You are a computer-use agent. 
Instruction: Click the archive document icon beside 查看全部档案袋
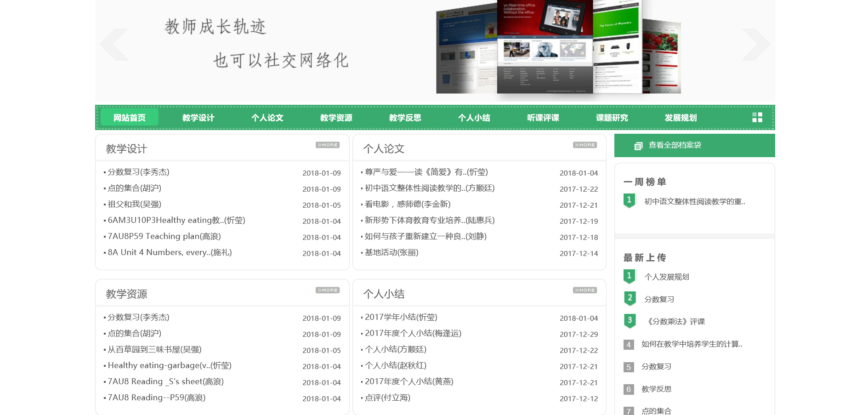638,146
